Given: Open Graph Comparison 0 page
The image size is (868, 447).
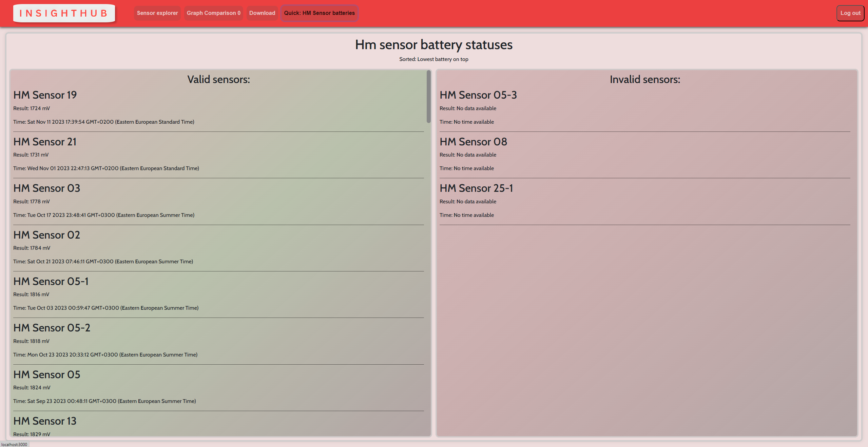Looking at the screenshot, I should tap(213, 13).
